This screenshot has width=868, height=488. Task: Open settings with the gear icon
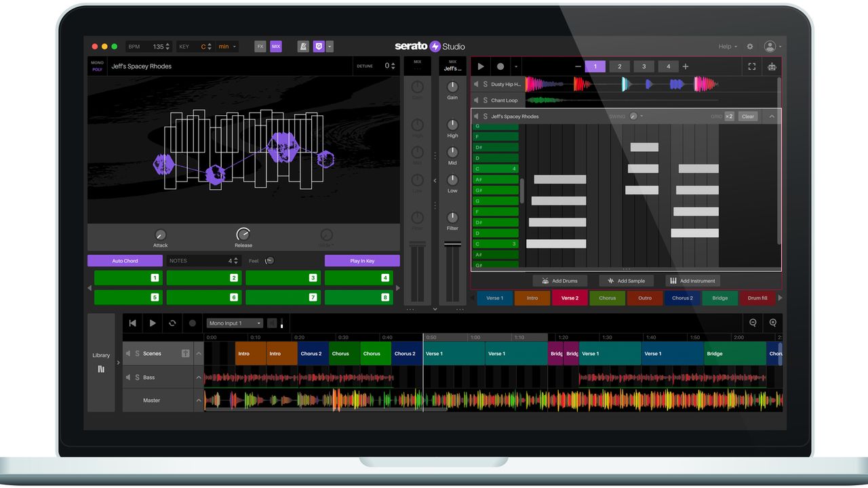pos(750,47)
